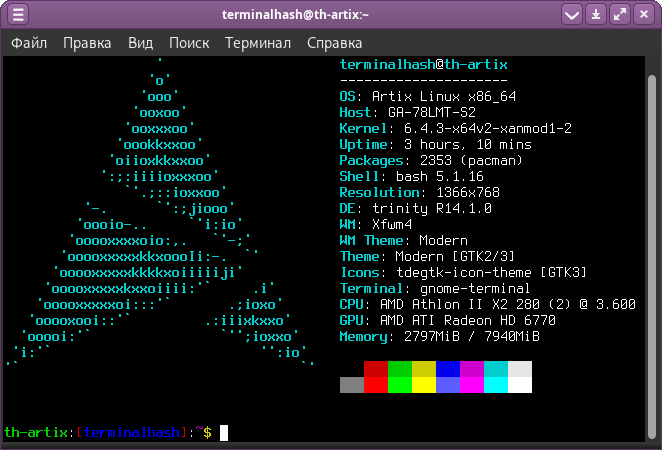Click the olive yellow color block
Screen dimensions: 662x450
point(424,369)
